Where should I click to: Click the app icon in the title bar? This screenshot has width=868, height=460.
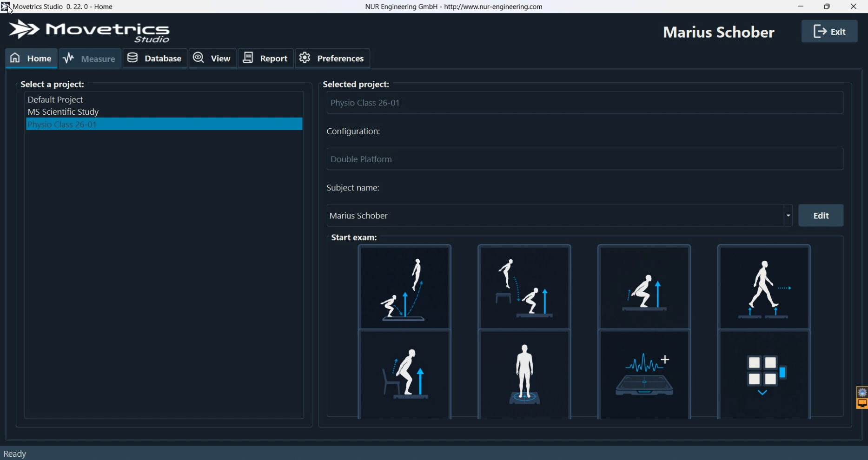(5, 7)
